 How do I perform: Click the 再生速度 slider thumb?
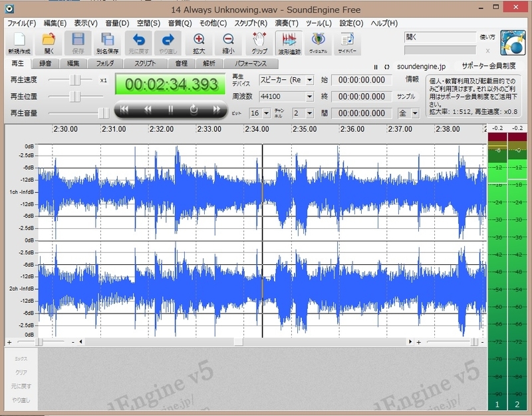click(75, 81)
